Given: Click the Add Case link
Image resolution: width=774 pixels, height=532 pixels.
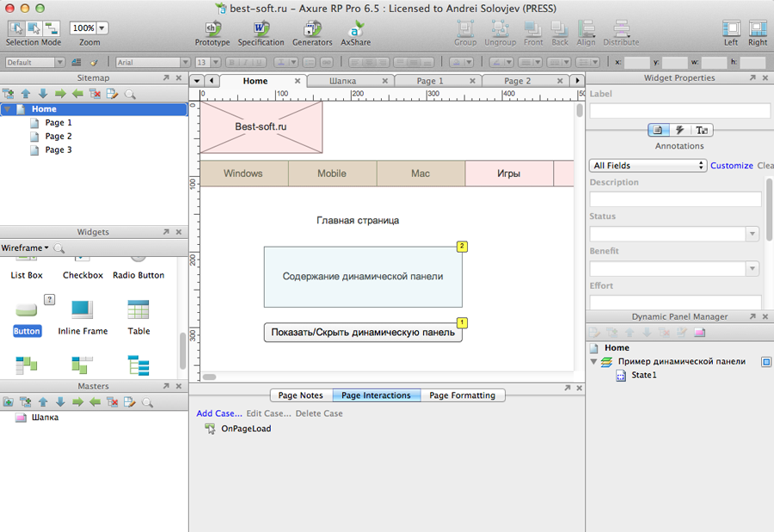Looking at the screenshot, I should tap(218, 413).
